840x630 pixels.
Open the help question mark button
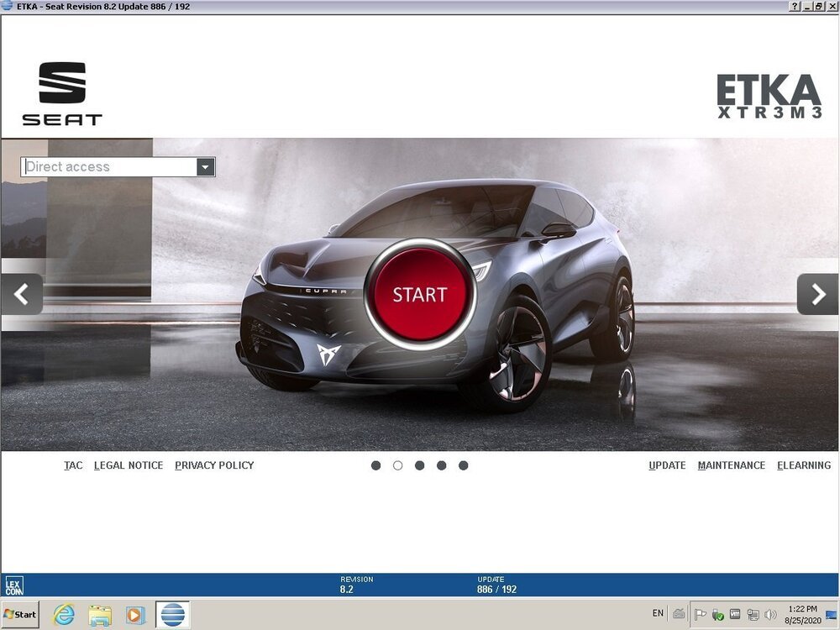click(x=795, y=7)
